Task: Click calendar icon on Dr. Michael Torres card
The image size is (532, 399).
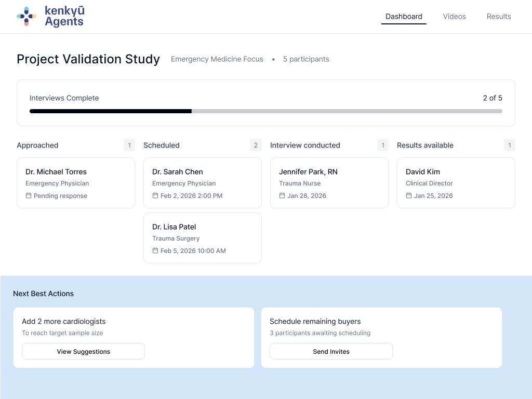Action: point(29,196)
